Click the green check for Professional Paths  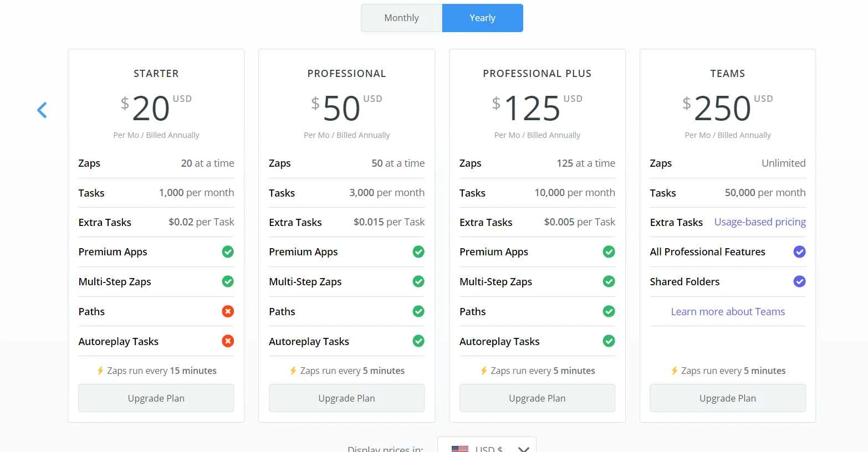click(418, 311)
